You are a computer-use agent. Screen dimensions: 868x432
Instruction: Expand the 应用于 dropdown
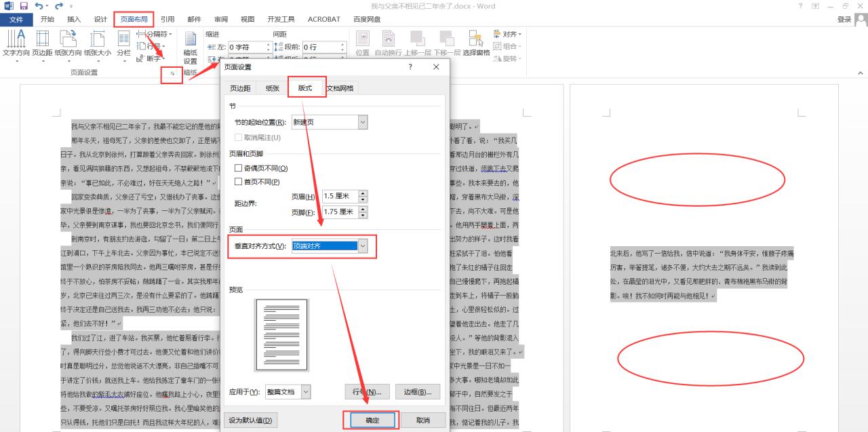(306, 391)
